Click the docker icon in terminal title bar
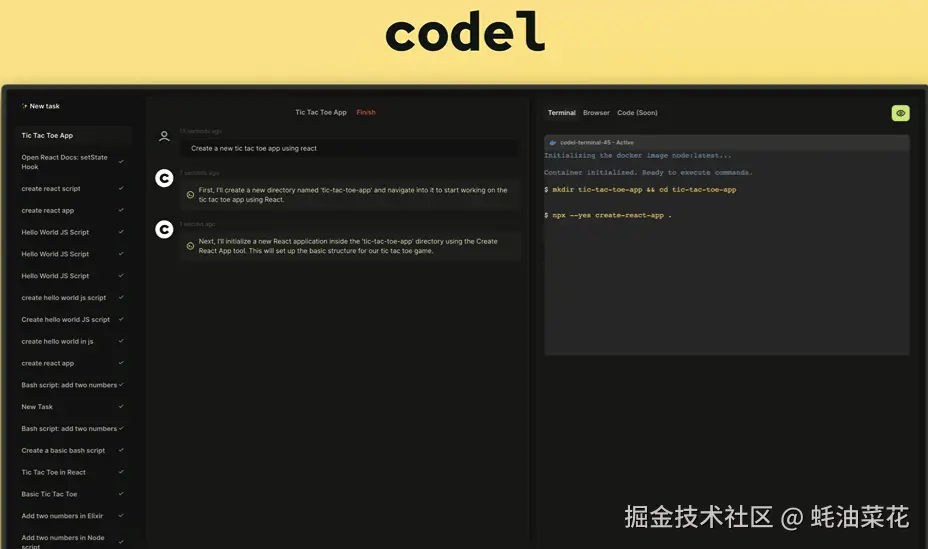Screen dimensions: 928x549 pos(553,143)
